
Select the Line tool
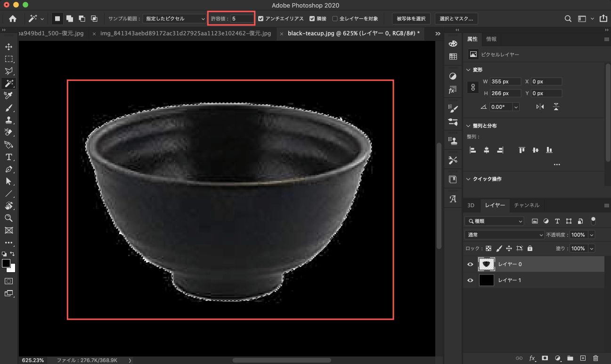tap(9, 194)
